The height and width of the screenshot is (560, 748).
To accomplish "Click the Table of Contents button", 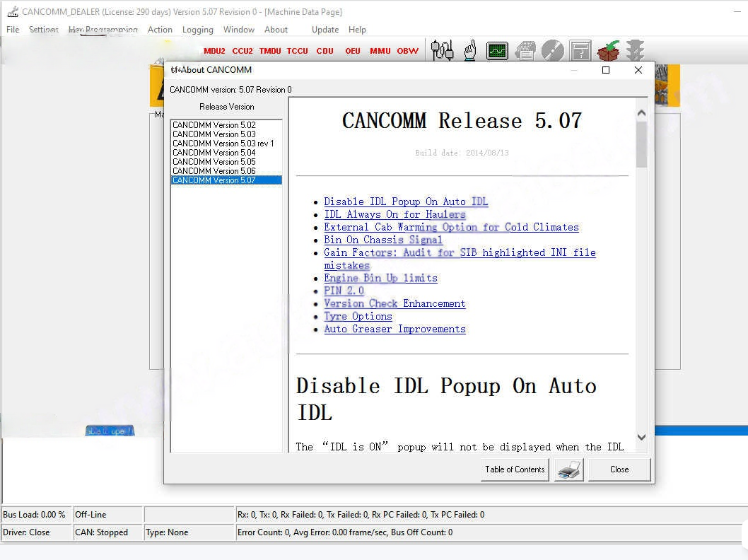I will point(515,469).
